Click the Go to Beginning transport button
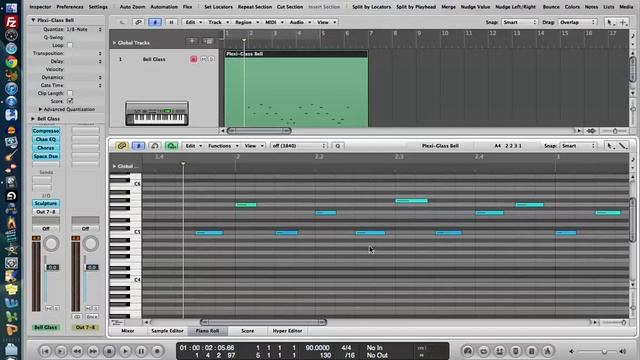This screenshot has width=640, height=360. coord(45,351)
